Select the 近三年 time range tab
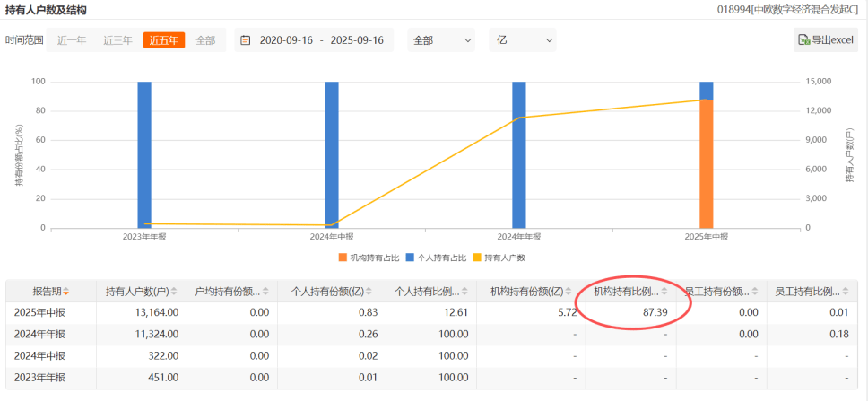868x402 pixels. click(x=117, y=40)
